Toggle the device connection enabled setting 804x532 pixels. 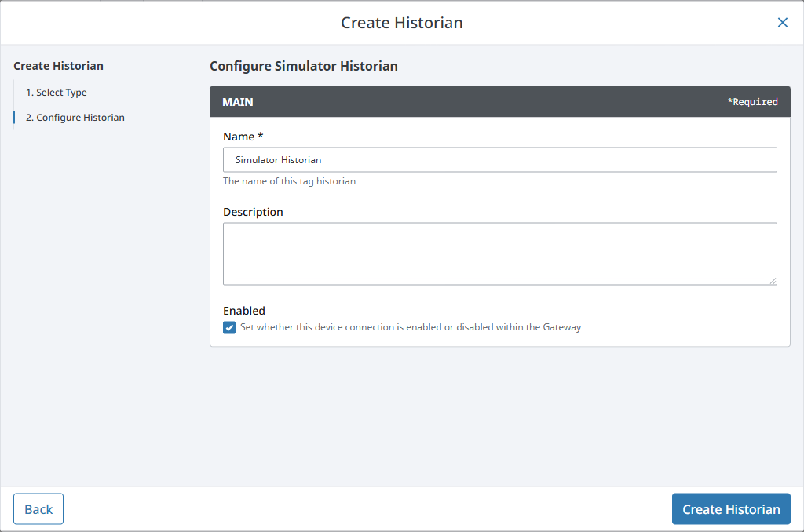point(228,327)
